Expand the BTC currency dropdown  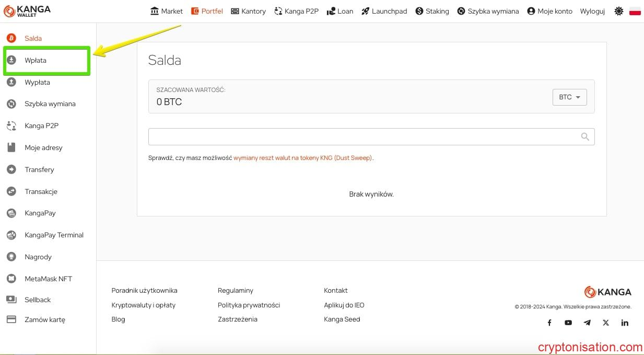(569, 97)
